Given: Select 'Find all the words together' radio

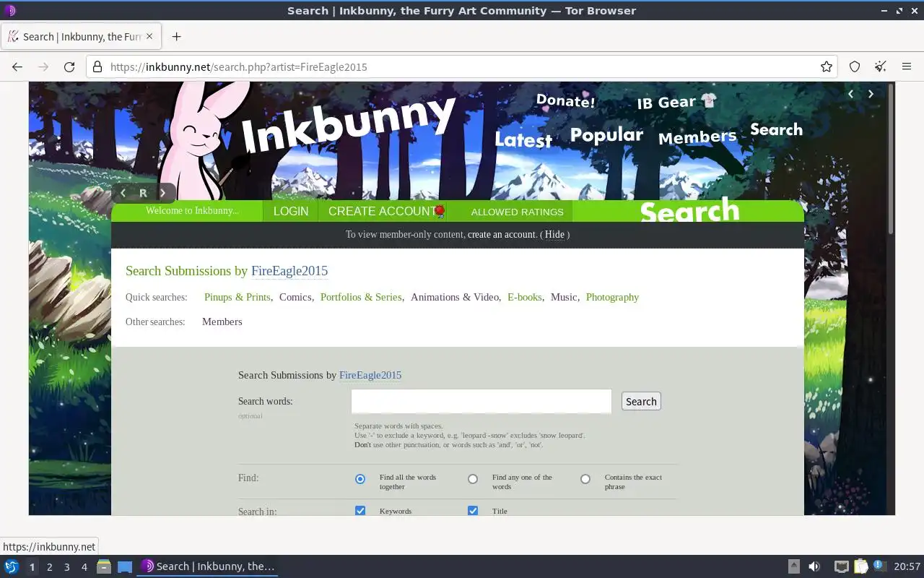Looking at the screenshot, I should point(360,479).
